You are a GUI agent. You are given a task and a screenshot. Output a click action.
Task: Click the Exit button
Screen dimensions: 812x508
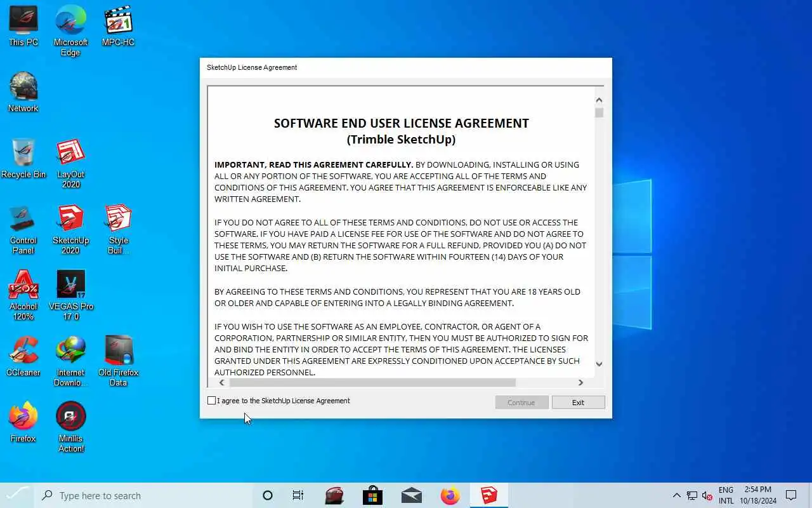578,403
